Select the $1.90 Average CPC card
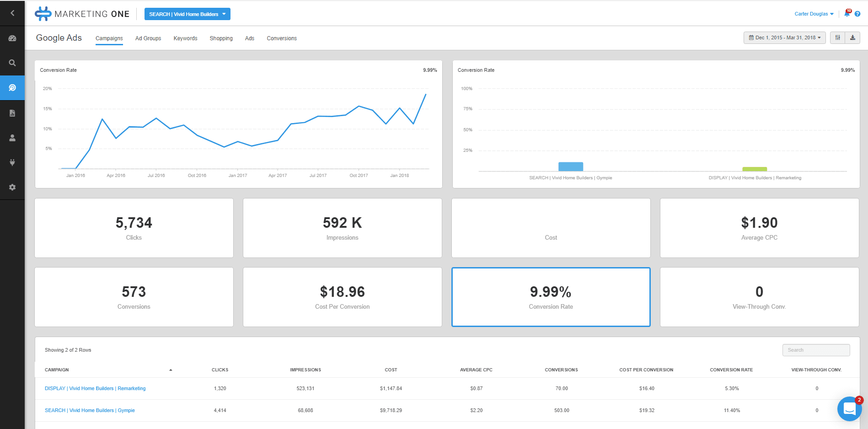Image resolution: width=868 pixels, height=429 pixels. point(760,228)
